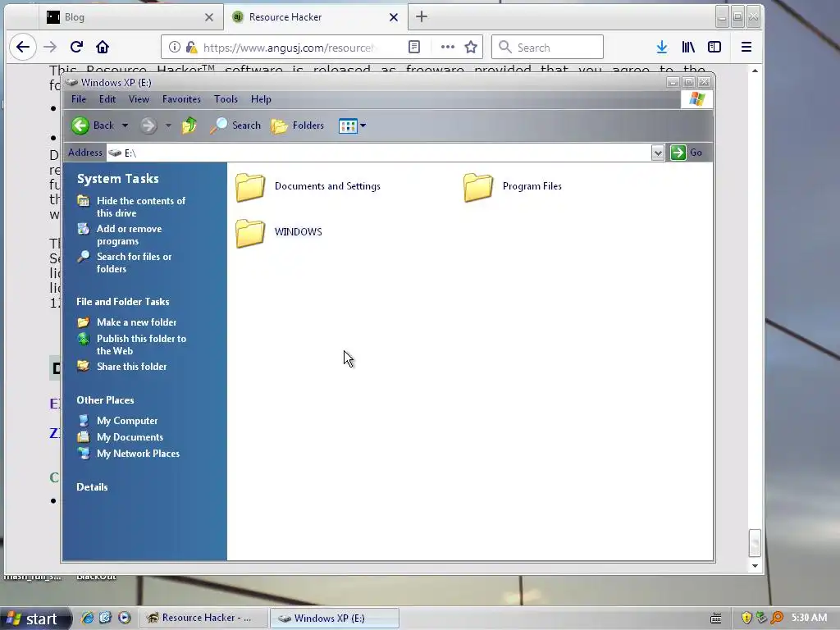Click the Firefox forward button
This screenshot has width=840, height=630.
(x=50, y=47)
